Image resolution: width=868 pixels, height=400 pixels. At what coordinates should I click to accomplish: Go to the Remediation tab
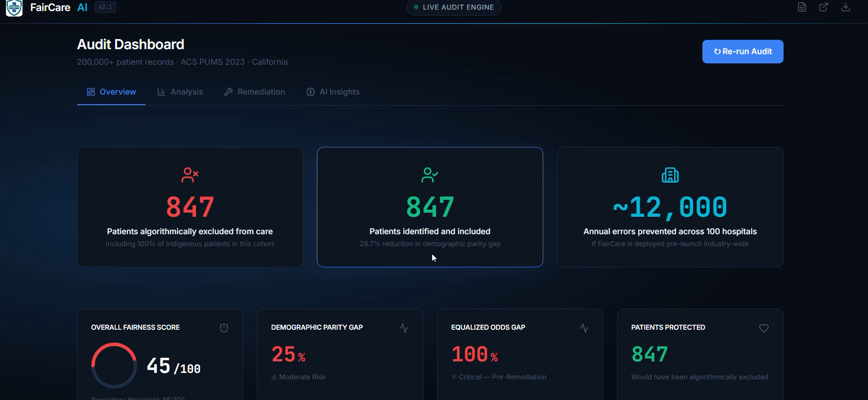click(255, 92)
